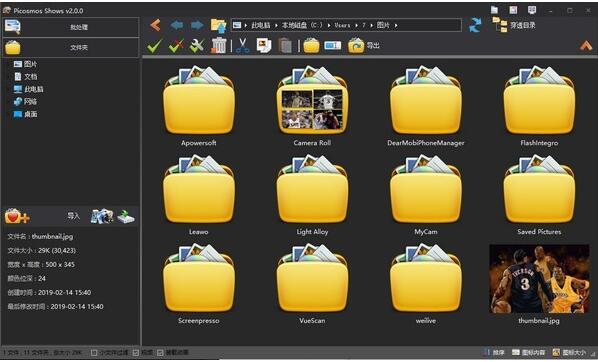Image resolution: width=598 pixels, height=362 pixels.
Task: Click the trash can delete icon
Action: coord(219,46)
